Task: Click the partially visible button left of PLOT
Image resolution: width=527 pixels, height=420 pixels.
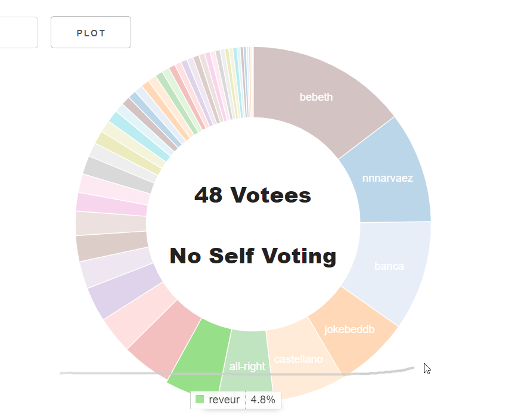Action: point(19,32)
